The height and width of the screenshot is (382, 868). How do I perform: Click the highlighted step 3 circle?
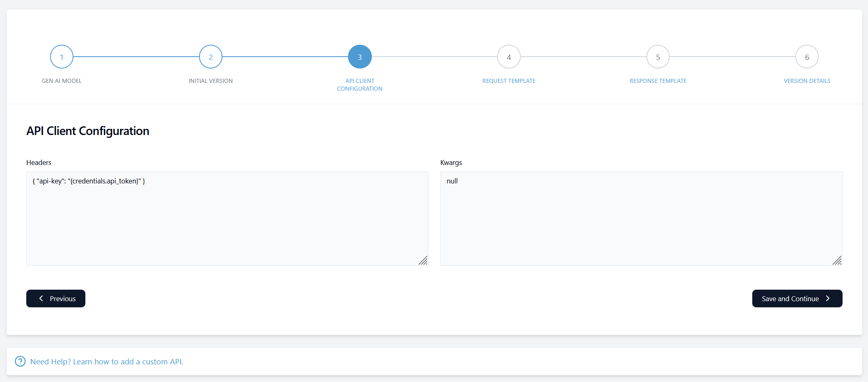[360, 57]
